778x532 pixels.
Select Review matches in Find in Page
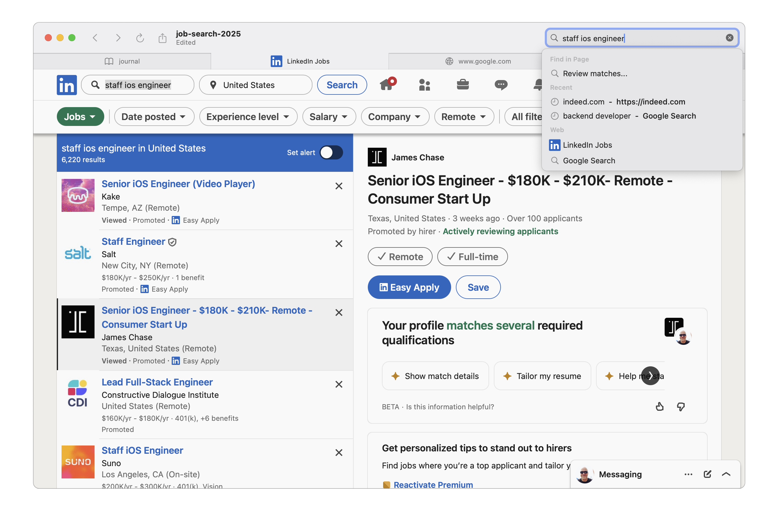(x=595, y=74)
